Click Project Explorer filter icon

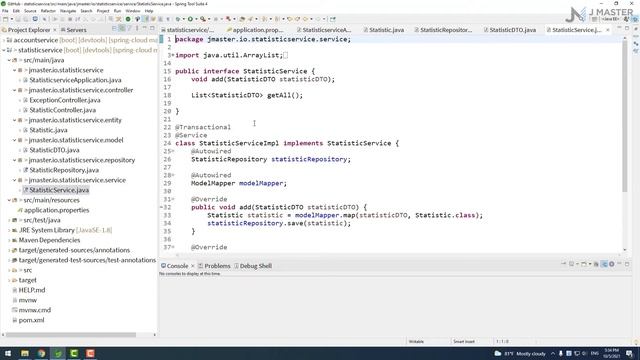(130, 29)
